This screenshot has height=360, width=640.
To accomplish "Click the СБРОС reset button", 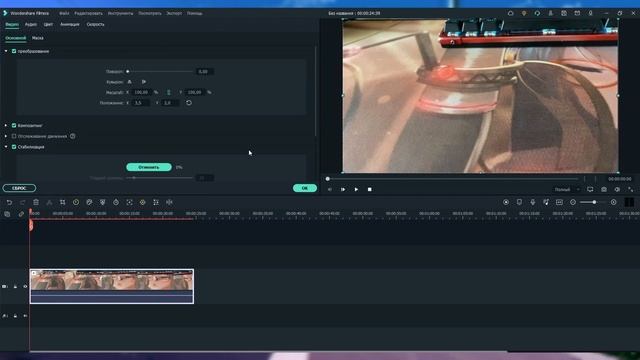I will coord(19,188).
